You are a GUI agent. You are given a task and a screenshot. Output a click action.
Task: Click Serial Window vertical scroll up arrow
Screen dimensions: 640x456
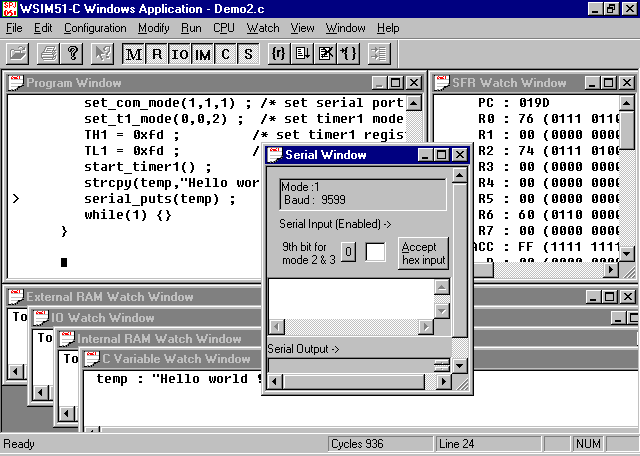(460, 176)
